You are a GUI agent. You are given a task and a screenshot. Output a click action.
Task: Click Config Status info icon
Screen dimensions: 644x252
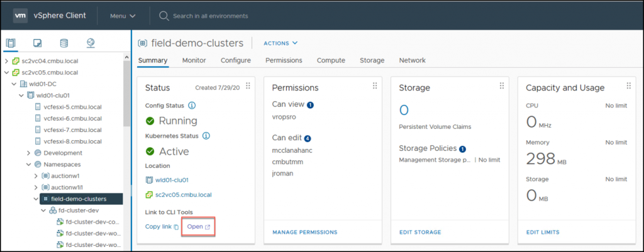coord(192,105)
